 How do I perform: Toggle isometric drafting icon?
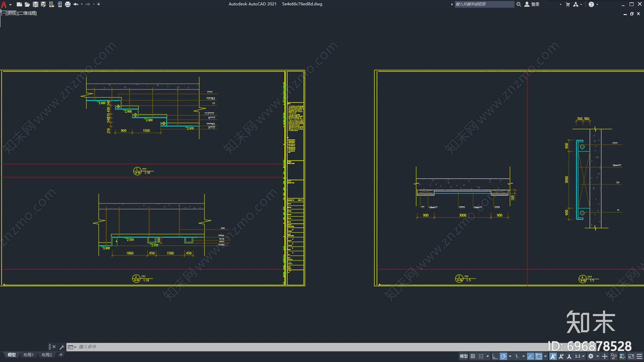coord(517,356)
